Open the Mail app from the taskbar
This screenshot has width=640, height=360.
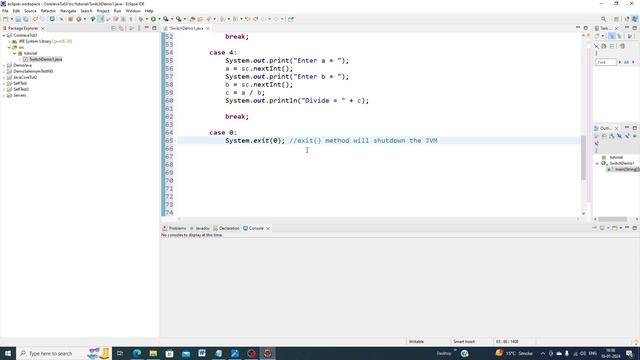tap(186, 353)
